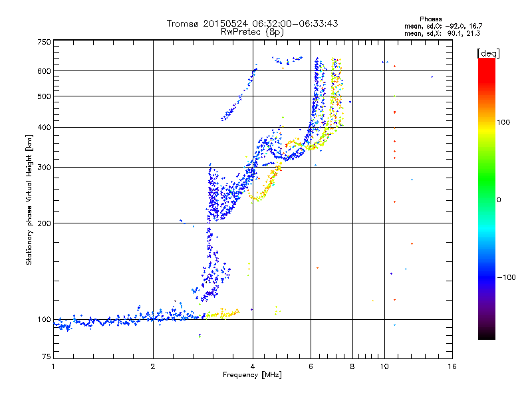Image resolution: width=532 pixels, height=399 pixels.
Task: Click the 'Frequency [MHz]' axis title
Action: pyautogui.click(x=252, y=375)
